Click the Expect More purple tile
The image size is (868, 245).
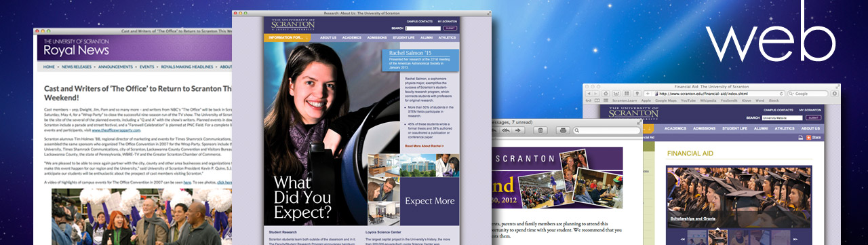pos(430,201)
